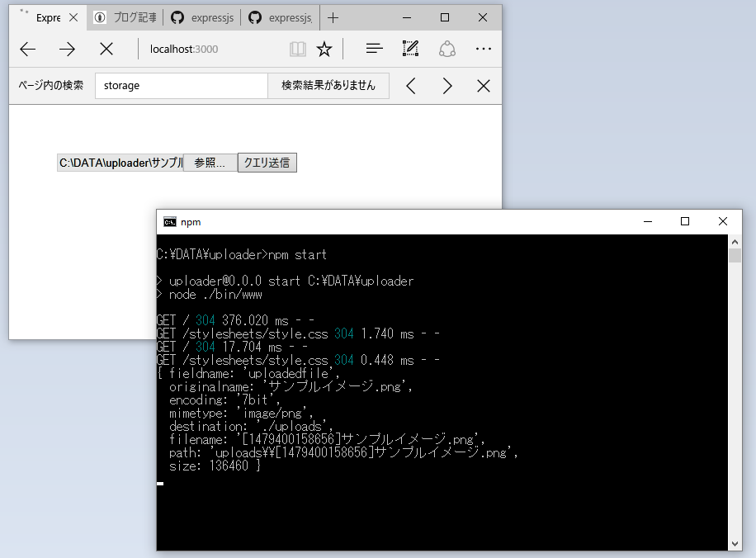
Task: Switch to the ブログ記事 tab
Action: click(x=125, y=18)
